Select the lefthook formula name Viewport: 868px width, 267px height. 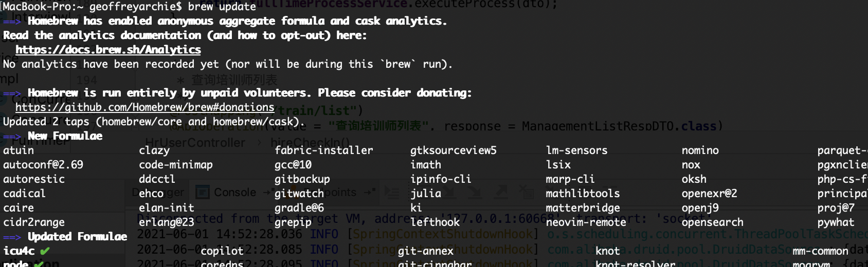[x=435, y=222]
